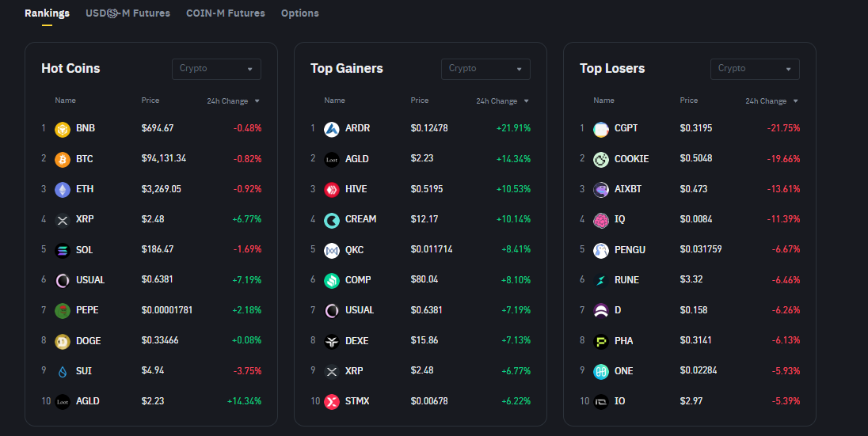This screenshot has height=436, width=868.
Task: Select the Rankings tab
Action: [x=47, y=13]
